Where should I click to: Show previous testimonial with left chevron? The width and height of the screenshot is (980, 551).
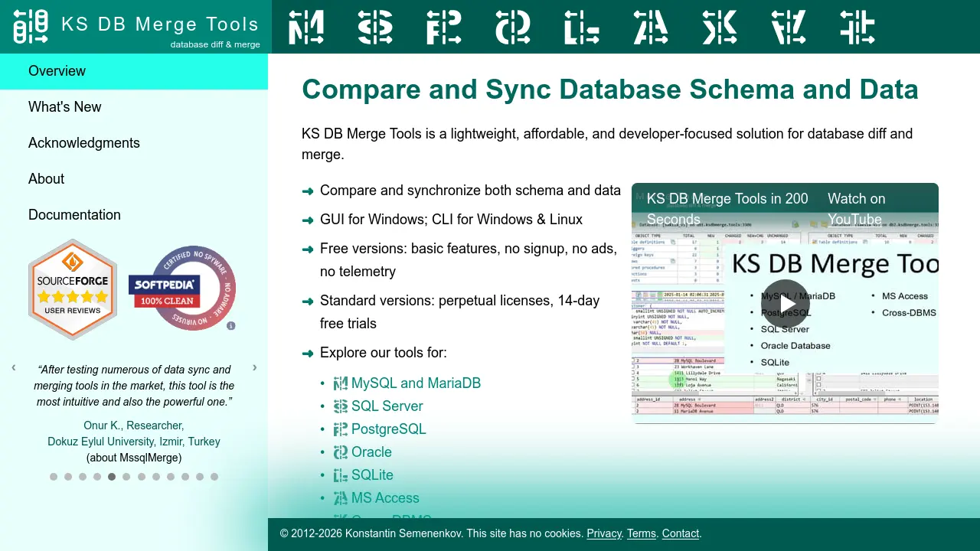[14, 367]
